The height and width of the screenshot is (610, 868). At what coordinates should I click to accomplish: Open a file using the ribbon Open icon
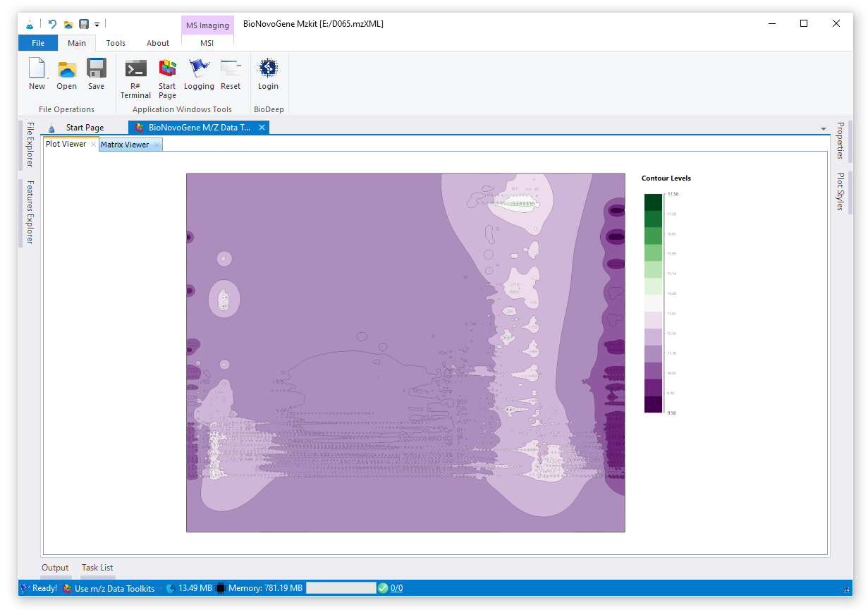pos(66,69)
